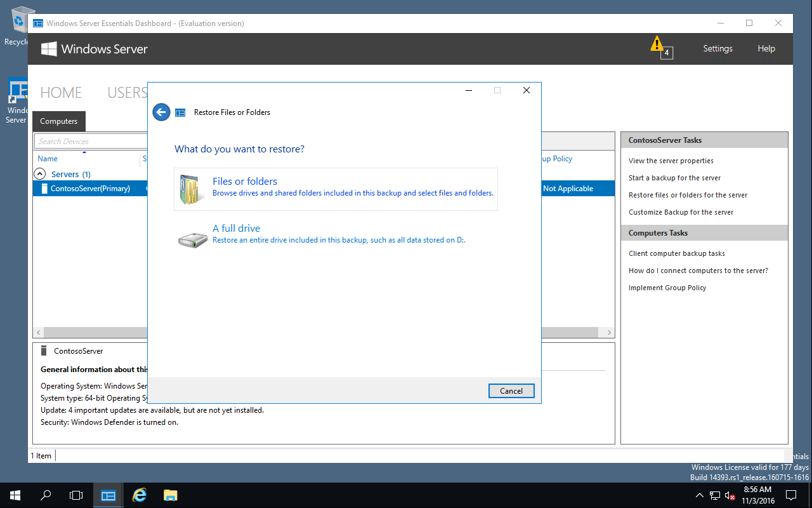Click the volume icon in the system tray
This screenshot has height=508, width=812.
(730, 495)
